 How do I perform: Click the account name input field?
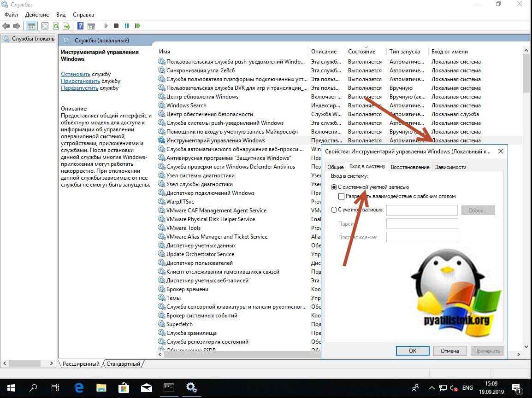coord(422,210)
